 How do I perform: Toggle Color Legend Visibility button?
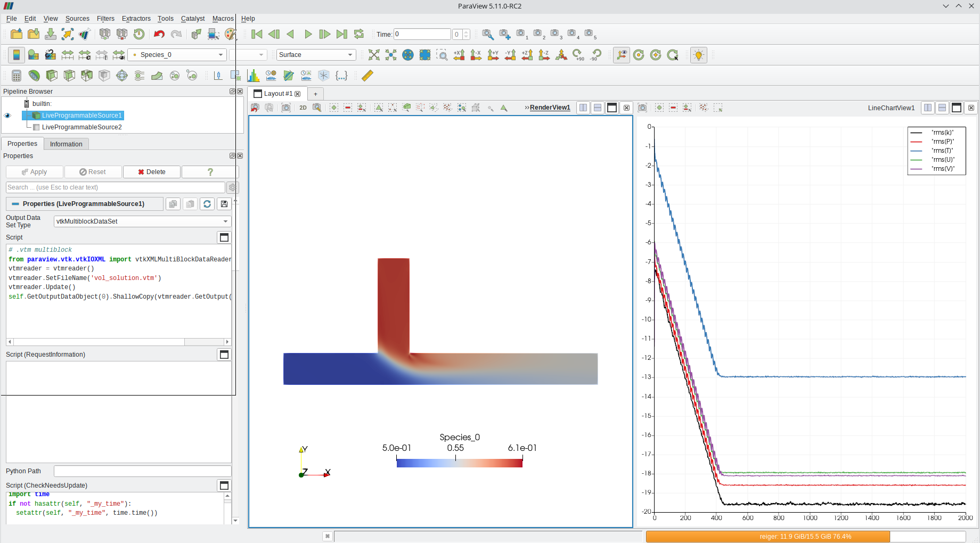click(17, 55)
